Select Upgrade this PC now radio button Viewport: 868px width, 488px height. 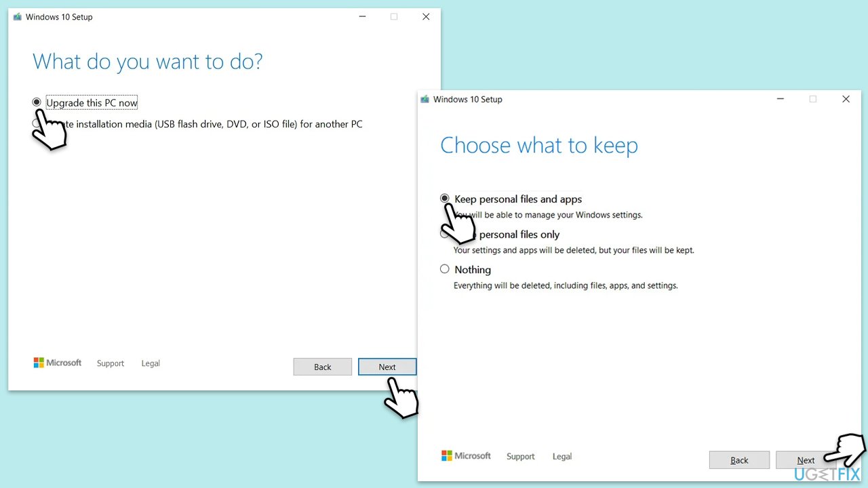coord(37,102)
